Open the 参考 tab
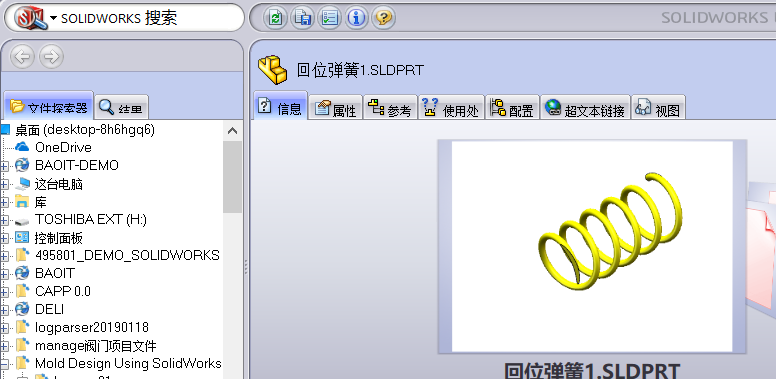The height and width of the screenshot is (379, 776). pos(390,108)
